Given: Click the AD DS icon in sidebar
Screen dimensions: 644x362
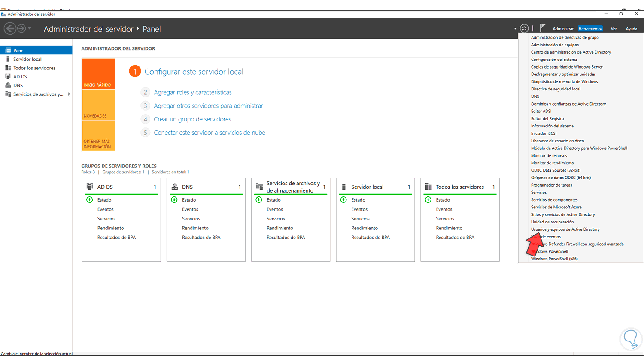Looking at the screenshot, I should click(x=8, y=77).
